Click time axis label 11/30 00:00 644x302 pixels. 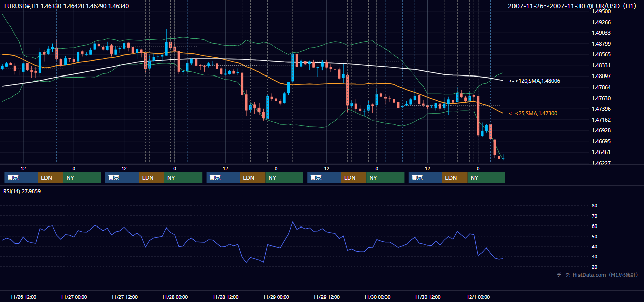[x=377, y=297]
